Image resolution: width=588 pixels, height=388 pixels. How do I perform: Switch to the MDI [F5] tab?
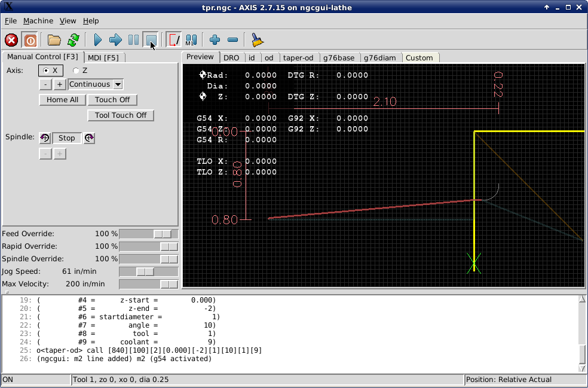[105, 57]
